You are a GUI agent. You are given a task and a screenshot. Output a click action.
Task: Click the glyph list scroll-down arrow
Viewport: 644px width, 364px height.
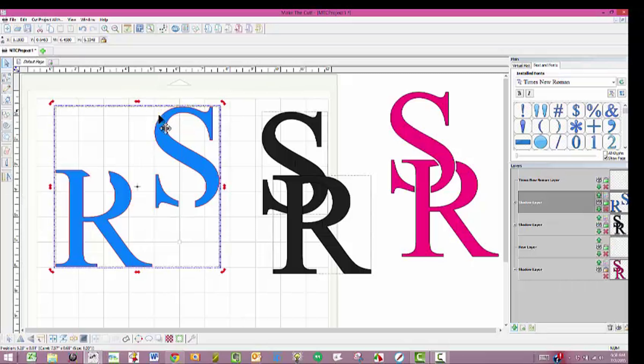click(625, 147)
